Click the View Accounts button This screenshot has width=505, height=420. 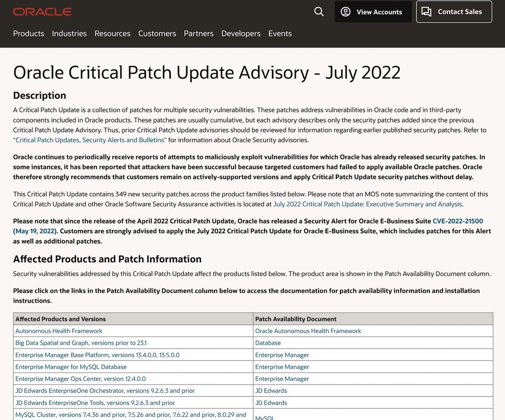tap(373, 12)
